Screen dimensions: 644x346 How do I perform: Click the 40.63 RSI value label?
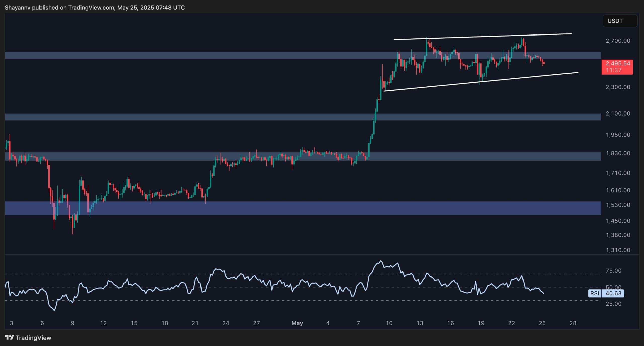tap(613, 293)
